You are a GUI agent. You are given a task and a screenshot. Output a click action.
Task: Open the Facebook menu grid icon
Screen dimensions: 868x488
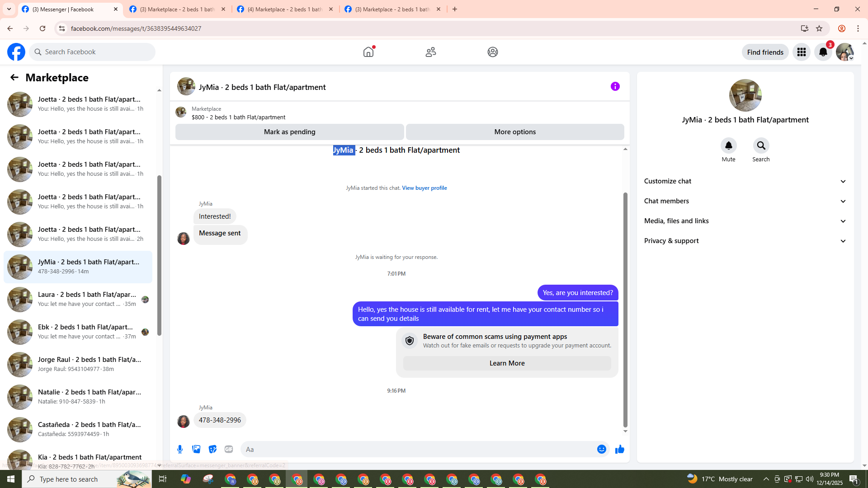[801, 52]
